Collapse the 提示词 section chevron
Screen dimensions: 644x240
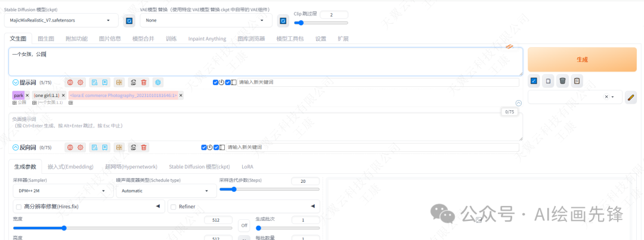(16, 82)
